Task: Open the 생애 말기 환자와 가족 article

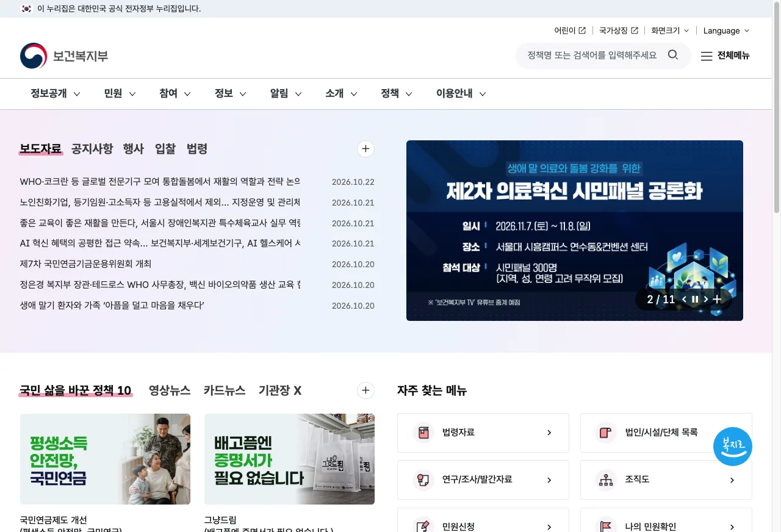Action: [x=112, y=305]
